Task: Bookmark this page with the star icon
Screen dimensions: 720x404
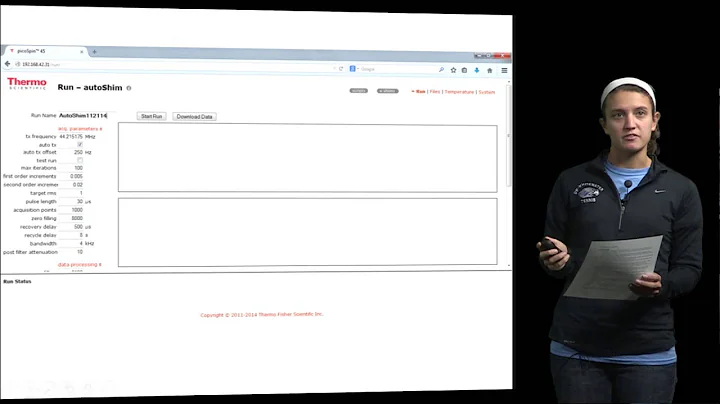Action: point(453,70)
